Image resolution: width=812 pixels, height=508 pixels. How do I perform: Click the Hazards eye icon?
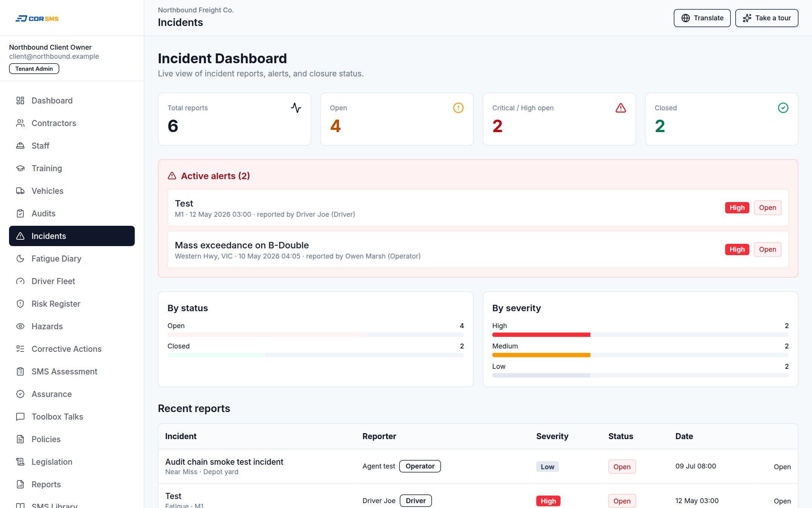pyautogui.click(x=20, y=326)
